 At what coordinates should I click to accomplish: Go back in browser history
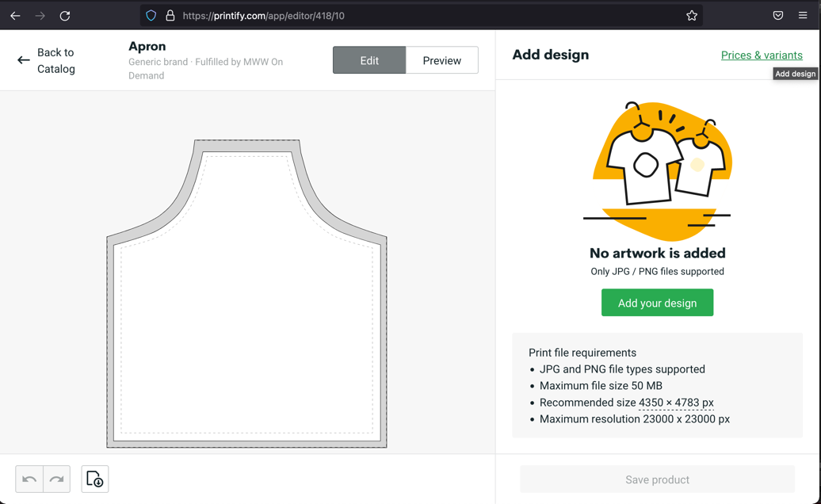pyautogui.click(x=15, y=16)
